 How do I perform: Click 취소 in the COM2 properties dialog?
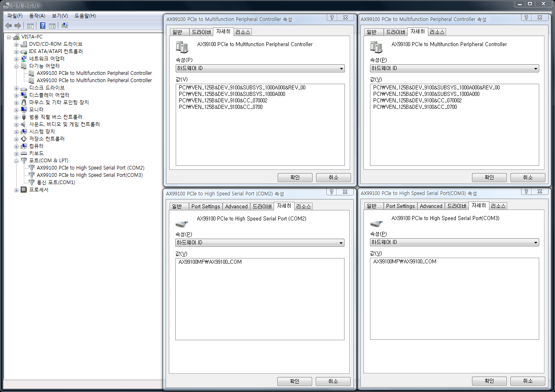coord(333,381)
